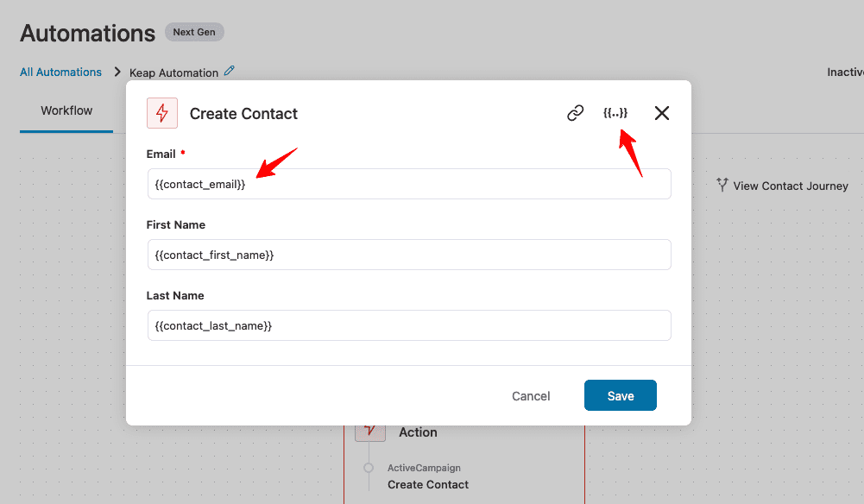The image size is (864, 504).
Task: Click the View Contact Journey branch icon
Action: (x=722, y=185)
